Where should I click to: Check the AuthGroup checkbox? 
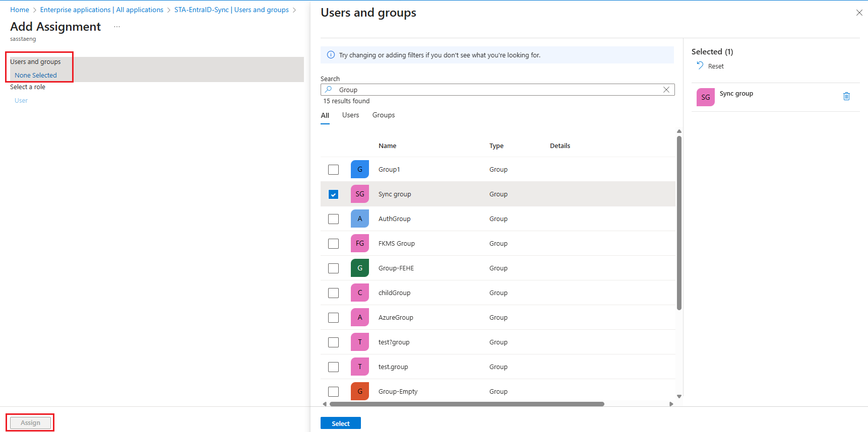point(333,219)
